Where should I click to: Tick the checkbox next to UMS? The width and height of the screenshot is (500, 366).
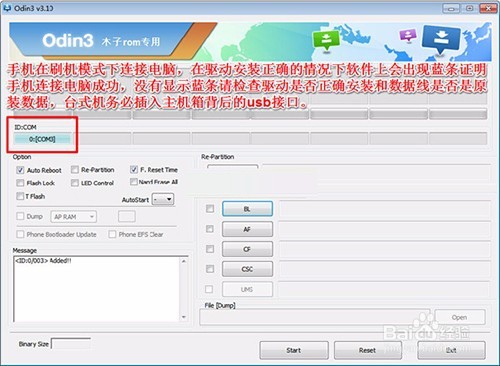[209, 289]
